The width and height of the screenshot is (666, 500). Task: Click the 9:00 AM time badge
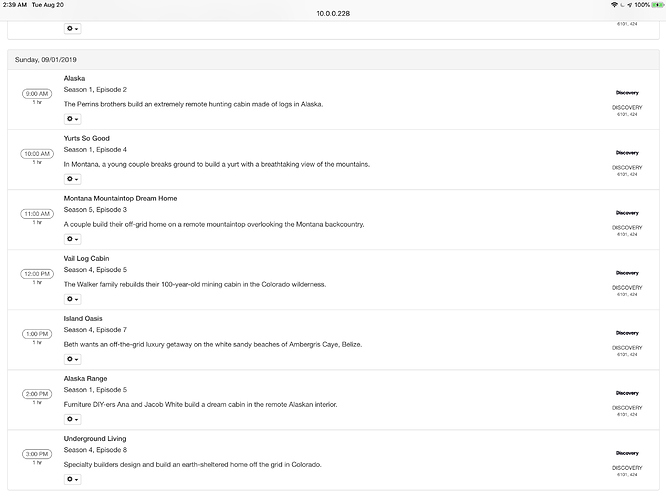(x=37, y=93)
